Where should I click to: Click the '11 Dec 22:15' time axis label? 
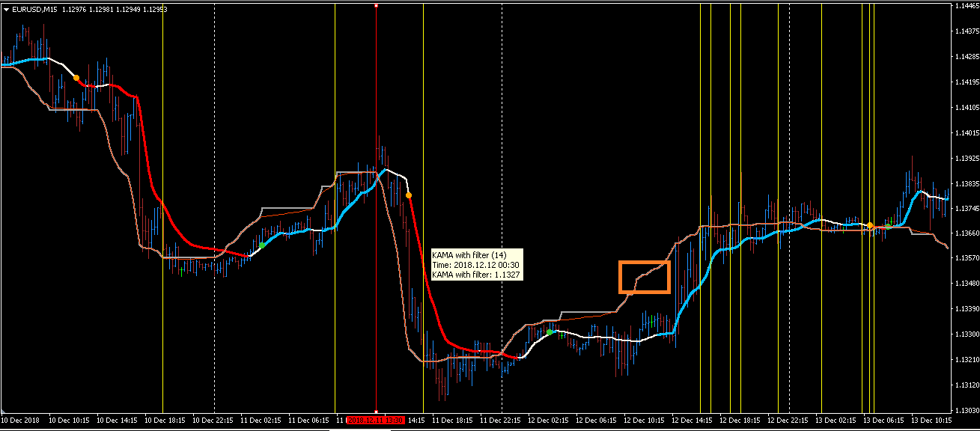coord(501,421)
